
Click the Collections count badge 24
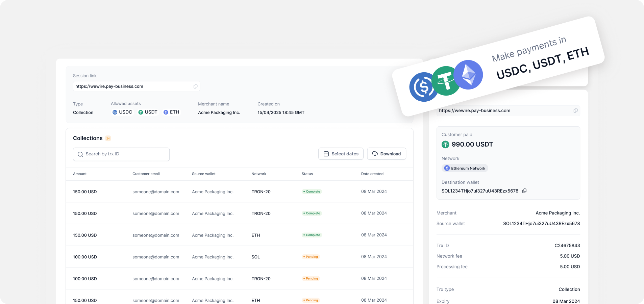[108, 138]
